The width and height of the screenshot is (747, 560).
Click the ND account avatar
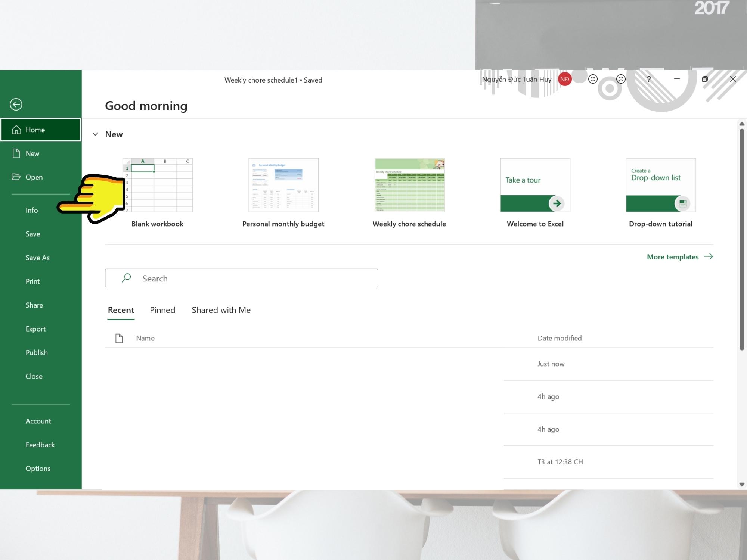pos(565,79)
